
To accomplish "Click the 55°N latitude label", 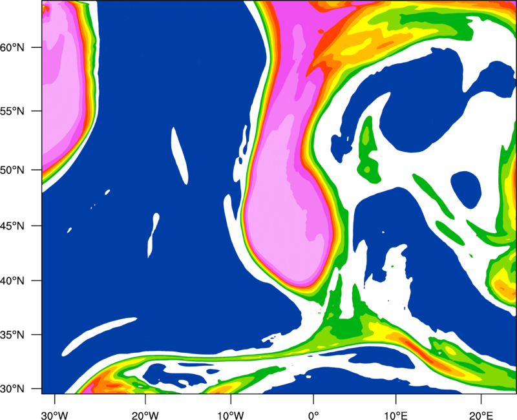I will coord(12,111).
